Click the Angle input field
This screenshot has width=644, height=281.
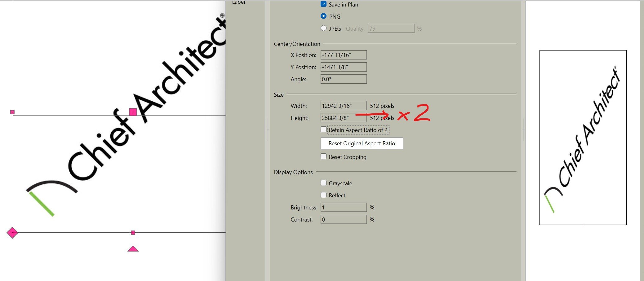pyautogui.click(x=344, y=79)
